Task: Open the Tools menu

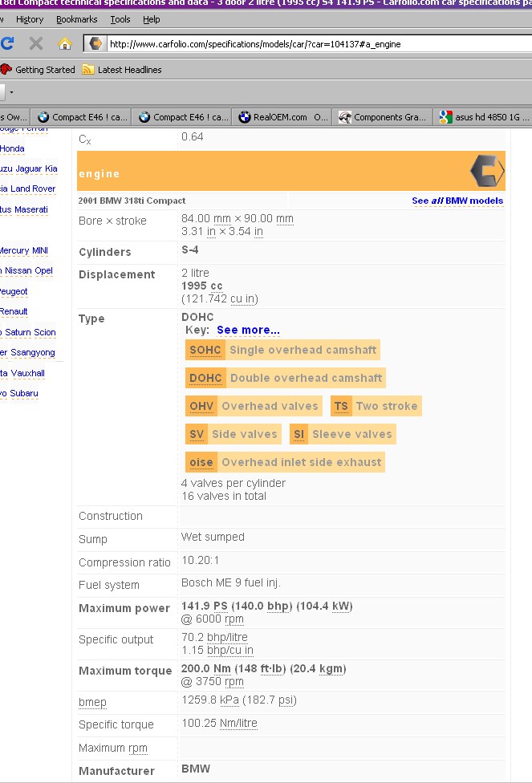Action: [x=120, y=19]
